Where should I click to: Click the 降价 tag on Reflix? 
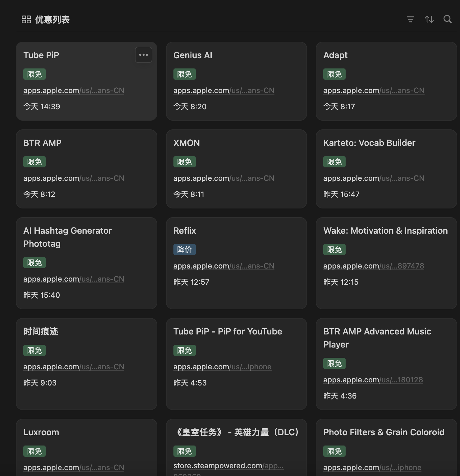[185, 250]
